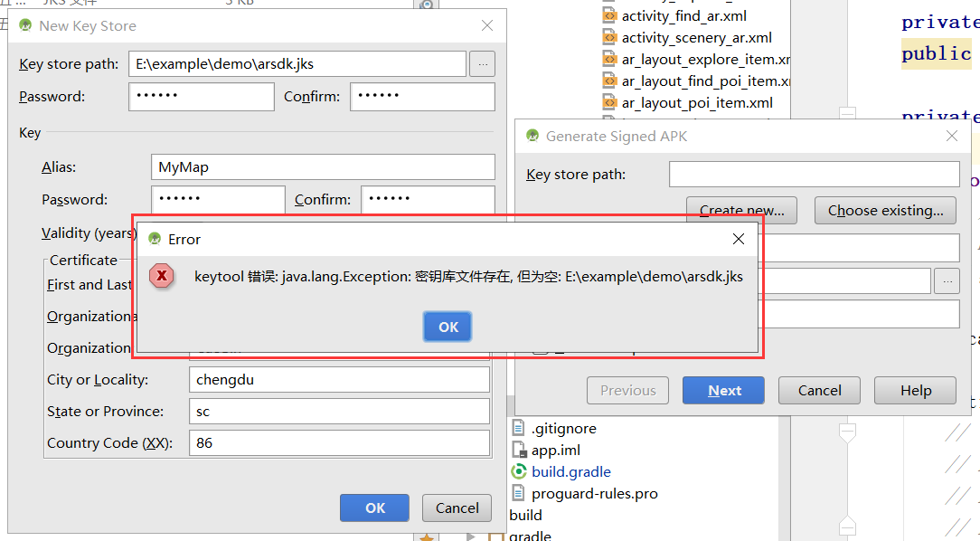Click inside the City or Locality field
The width and height of the screenshot is (980, 541).
(339, 379)
